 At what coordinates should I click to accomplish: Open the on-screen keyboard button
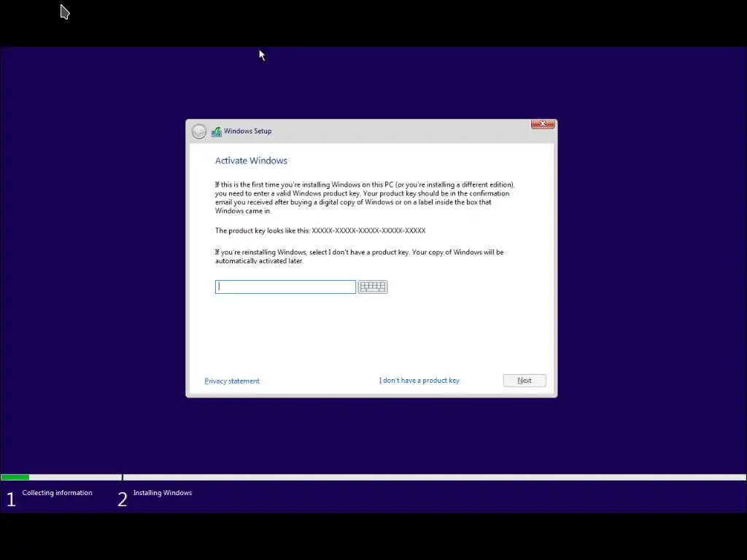click(x=373, y=287)
